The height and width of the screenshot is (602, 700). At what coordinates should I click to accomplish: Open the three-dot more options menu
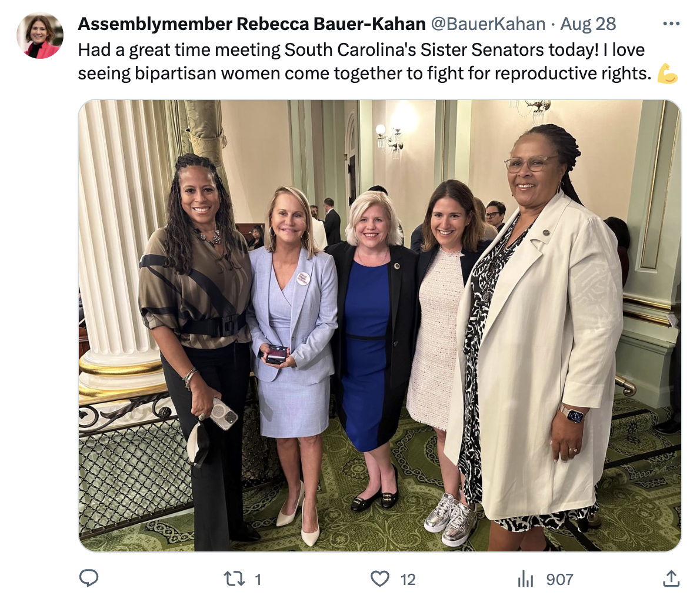[x=671, y=24]
